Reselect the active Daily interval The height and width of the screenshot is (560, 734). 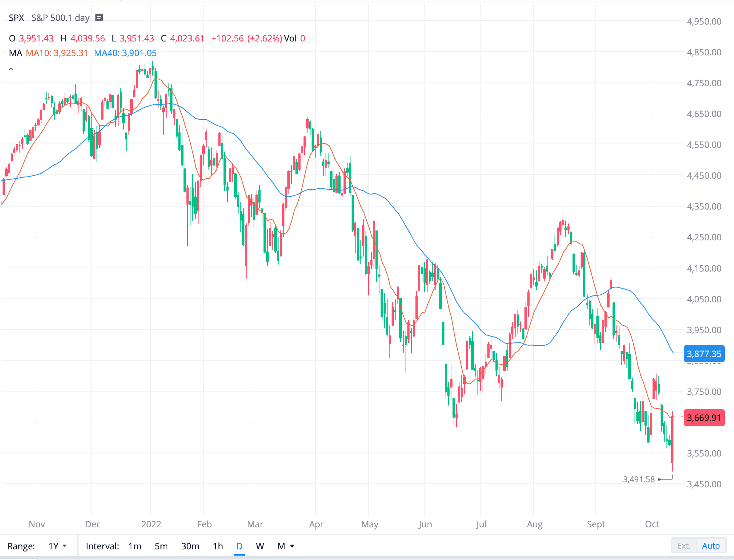(x=239, y=546)
